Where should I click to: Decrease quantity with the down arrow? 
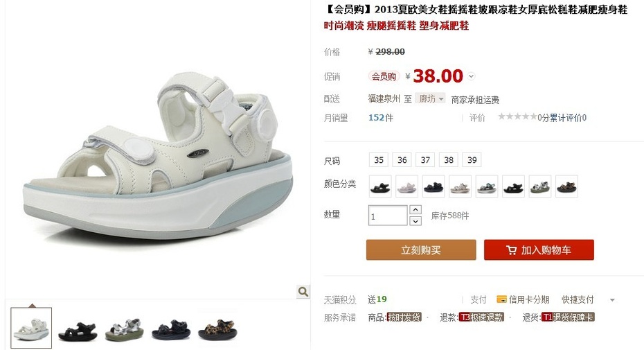pyautogui.click(x=415, y=221)
